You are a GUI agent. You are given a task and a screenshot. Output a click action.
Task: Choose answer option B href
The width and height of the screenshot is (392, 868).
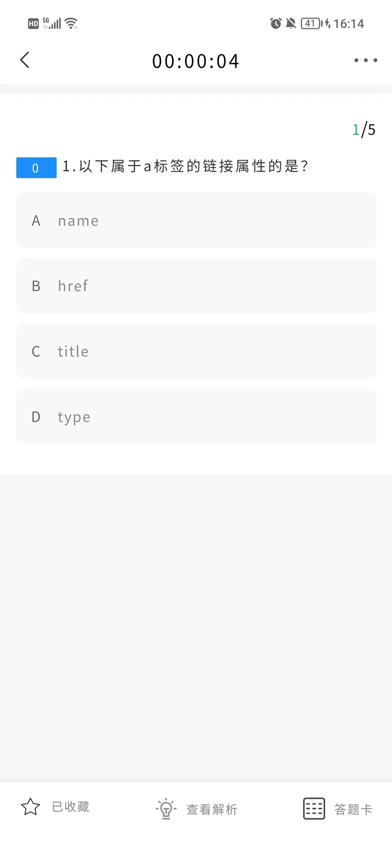[x=196, y=286]
